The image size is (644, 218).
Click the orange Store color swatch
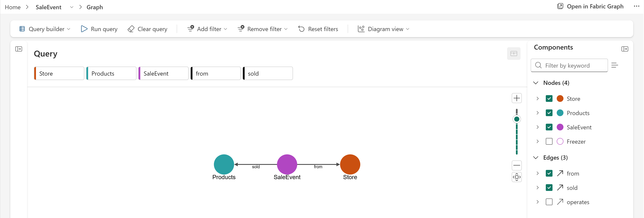coord(560,99)
